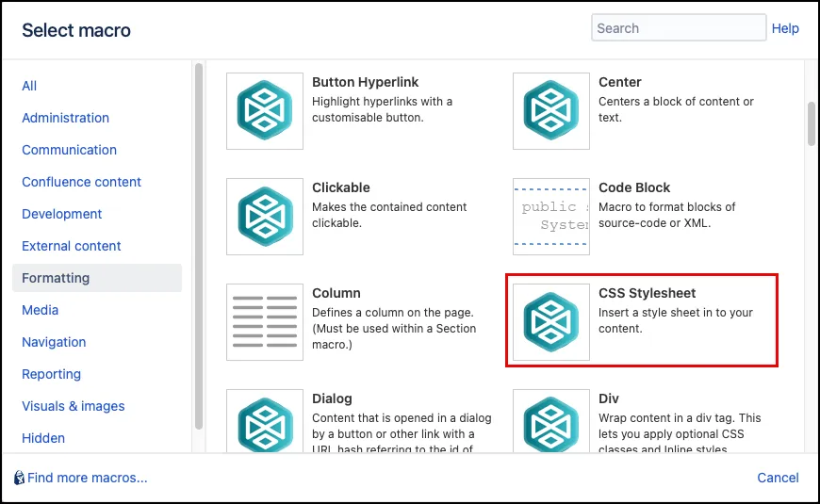Screen dimensions: 820x504
Task: Open the Dialog macro icon
Action: tap(265, 421)
